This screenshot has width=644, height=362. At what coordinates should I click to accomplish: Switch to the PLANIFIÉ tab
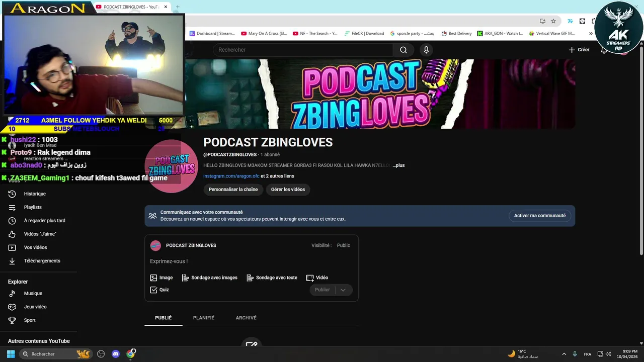[x=204, y=318]
